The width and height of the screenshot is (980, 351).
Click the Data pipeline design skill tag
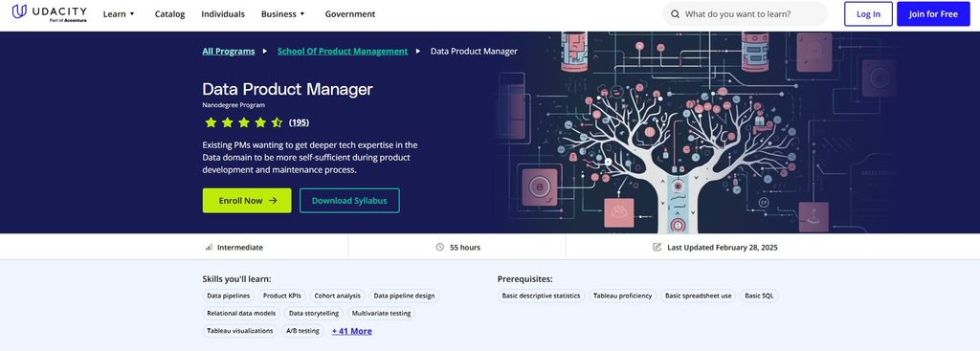tap(404, 296)
